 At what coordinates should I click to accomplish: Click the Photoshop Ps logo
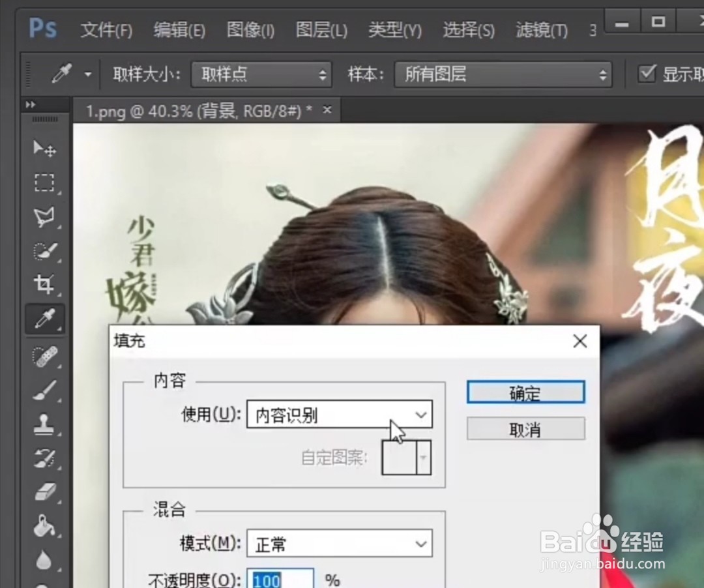42,28
